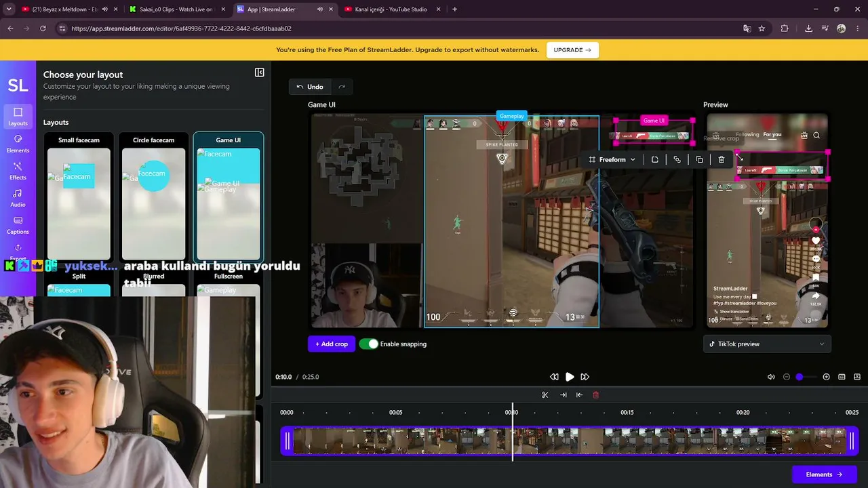
Task: Open the Captions sidebar section
Action: (18, 224)
